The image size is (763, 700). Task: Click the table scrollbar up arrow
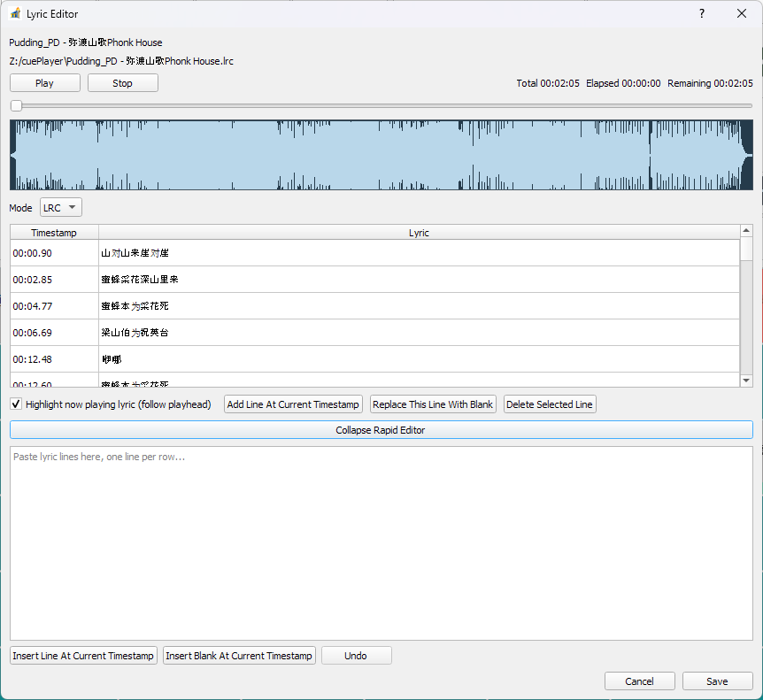[745, 232]
